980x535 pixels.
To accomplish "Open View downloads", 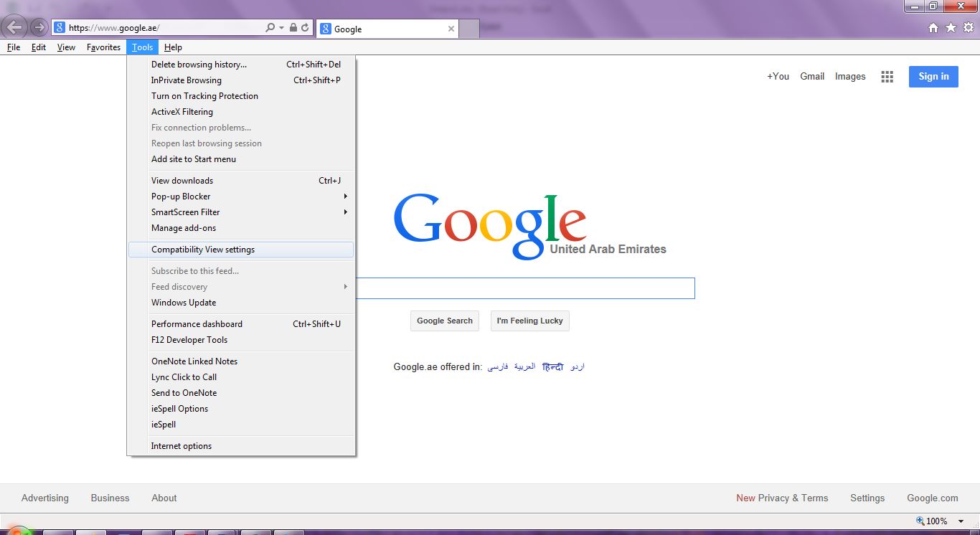I will point(241,181).
